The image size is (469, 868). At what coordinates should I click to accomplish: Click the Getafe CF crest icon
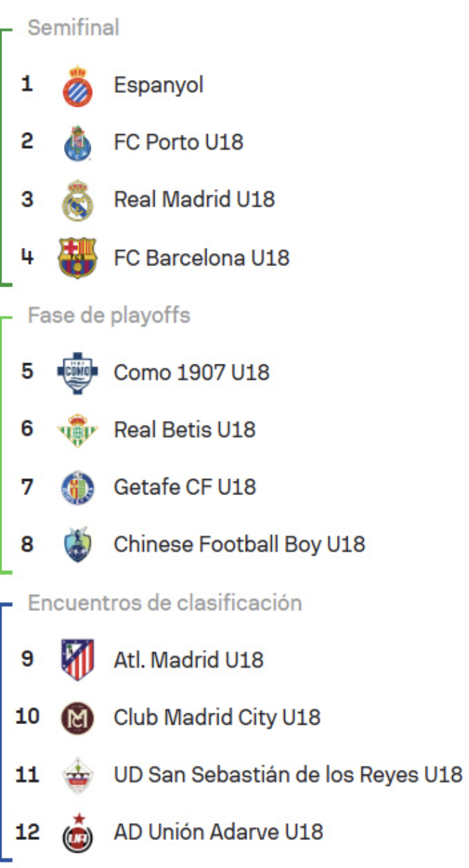pos(77,487)
